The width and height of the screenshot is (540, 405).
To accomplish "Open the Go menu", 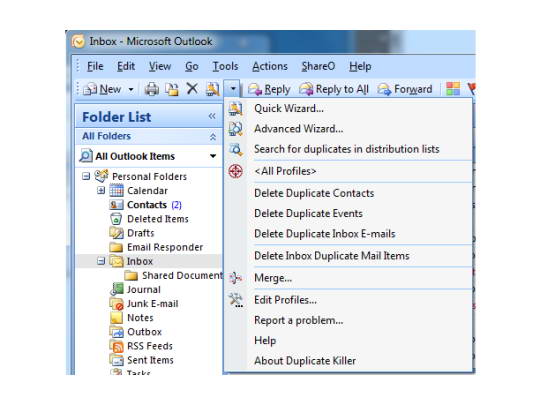I will point(191,66).
